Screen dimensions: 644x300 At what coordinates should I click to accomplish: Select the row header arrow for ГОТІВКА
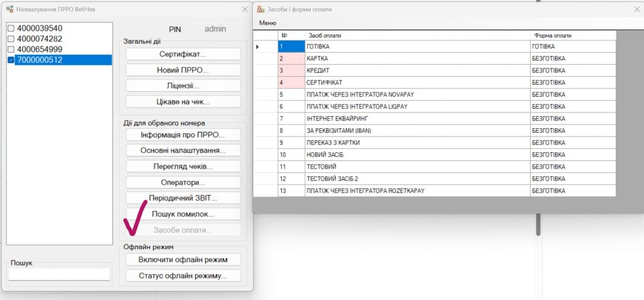[265, 47]
